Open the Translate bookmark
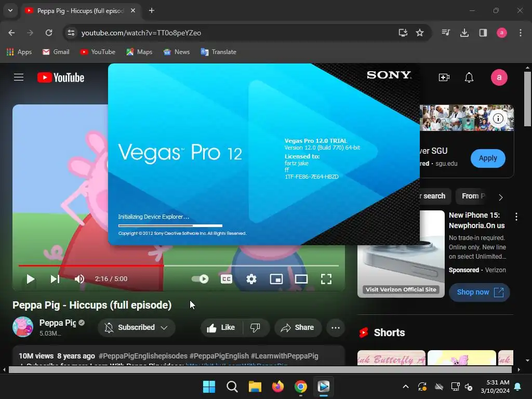 [x=219, y=52]
